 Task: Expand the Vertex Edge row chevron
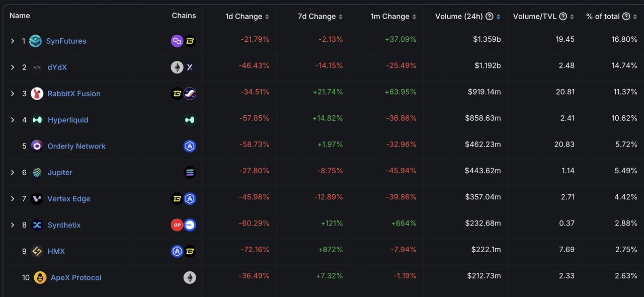[13, 199]
